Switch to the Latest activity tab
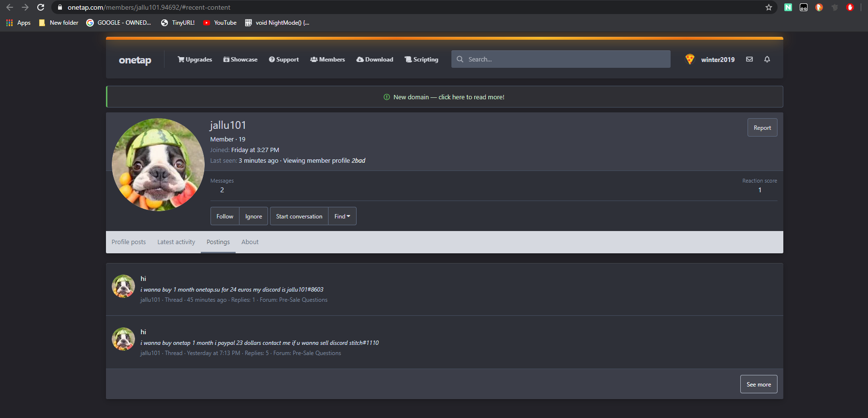Viewport: 868px width, 418px height. tap(176, 242)
